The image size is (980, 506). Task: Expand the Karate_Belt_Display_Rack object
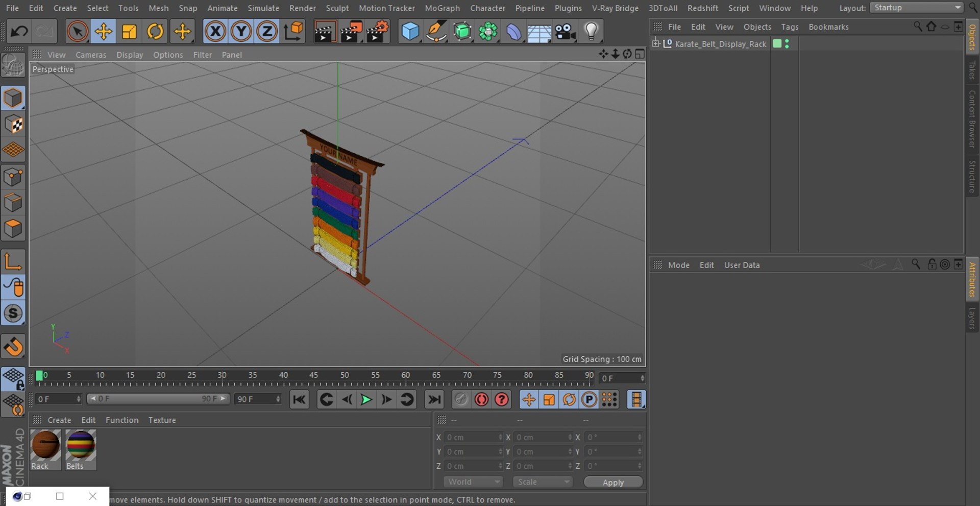pos(656,43)
